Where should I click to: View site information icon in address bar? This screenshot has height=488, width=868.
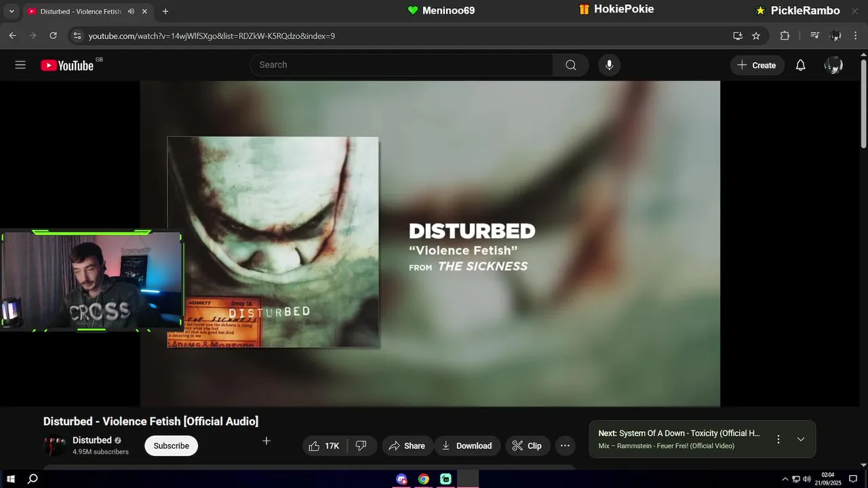coord(77,35)
